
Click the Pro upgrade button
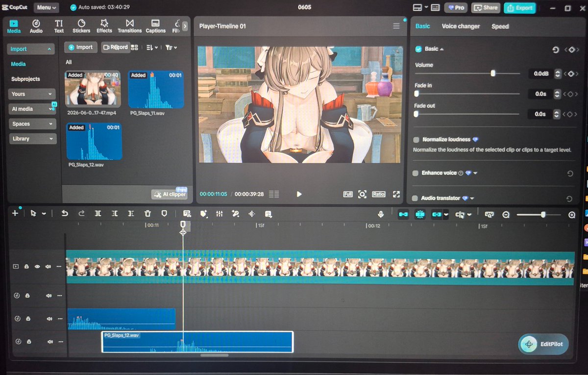pos(456,8)
